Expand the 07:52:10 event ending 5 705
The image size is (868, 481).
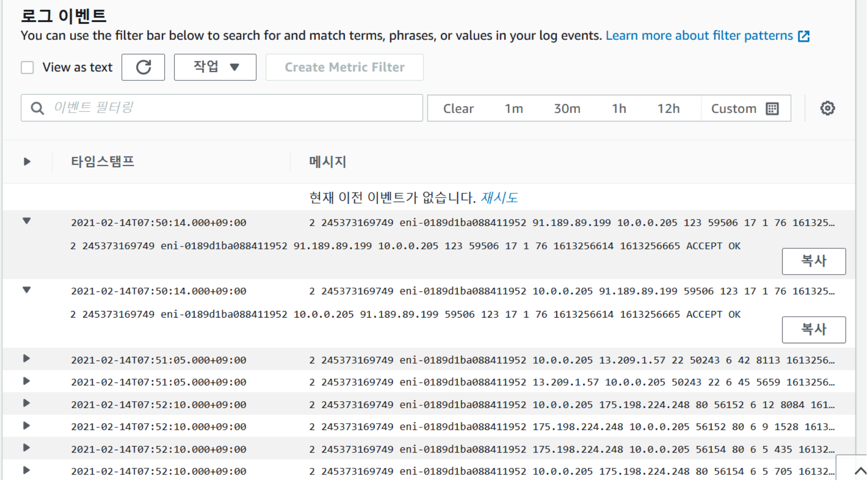point(27,470)
